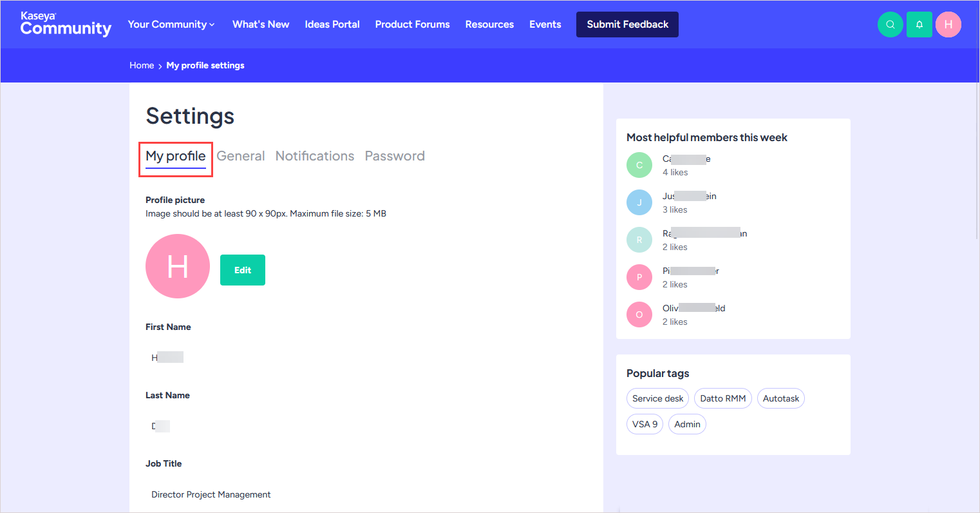Viewport: 980px width, 513px height.
Task: Open the Ideas Portal nav link
Action: 332,24
